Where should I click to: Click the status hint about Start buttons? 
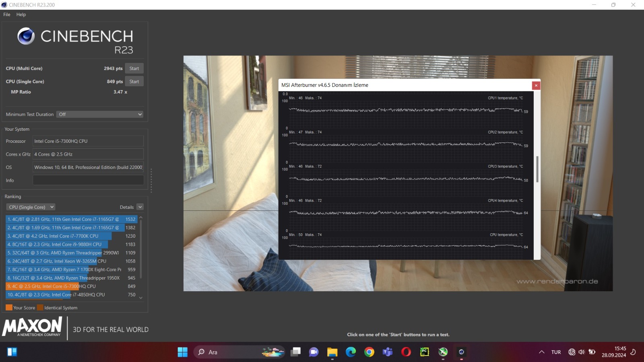398,335
